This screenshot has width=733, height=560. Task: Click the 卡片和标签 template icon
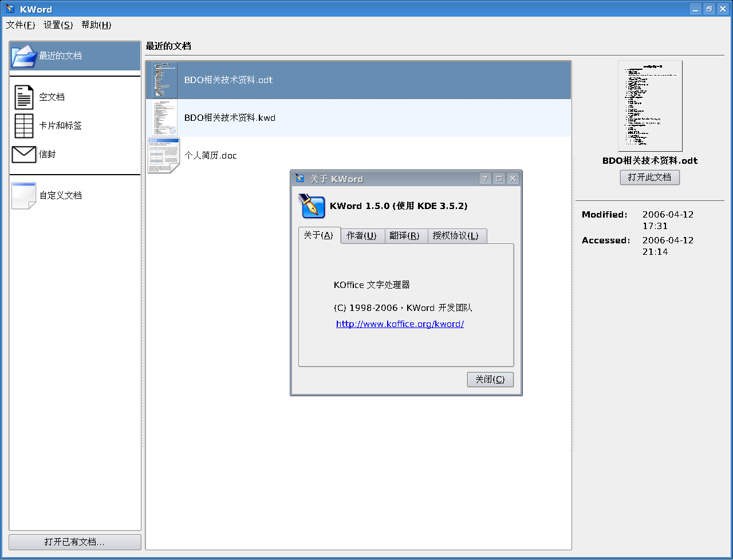[x=24, y=125]
